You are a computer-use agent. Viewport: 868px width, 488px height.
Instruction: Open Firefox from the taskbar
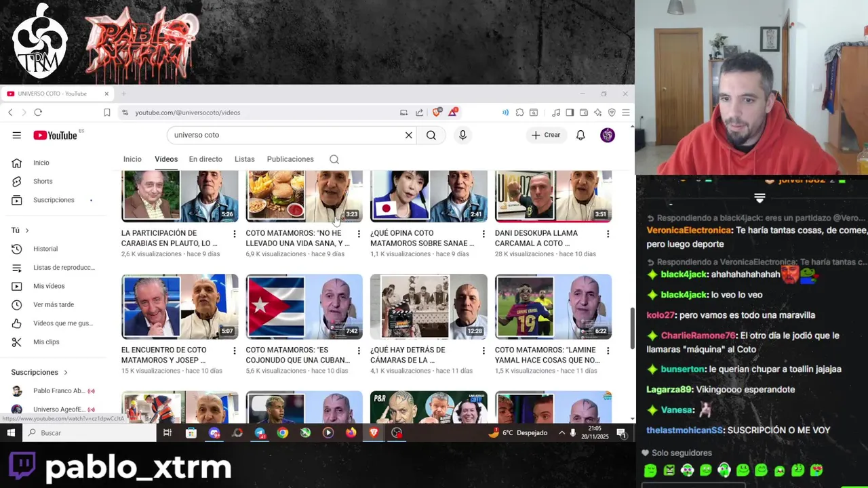pyautogui.click(x=351, y=432)
